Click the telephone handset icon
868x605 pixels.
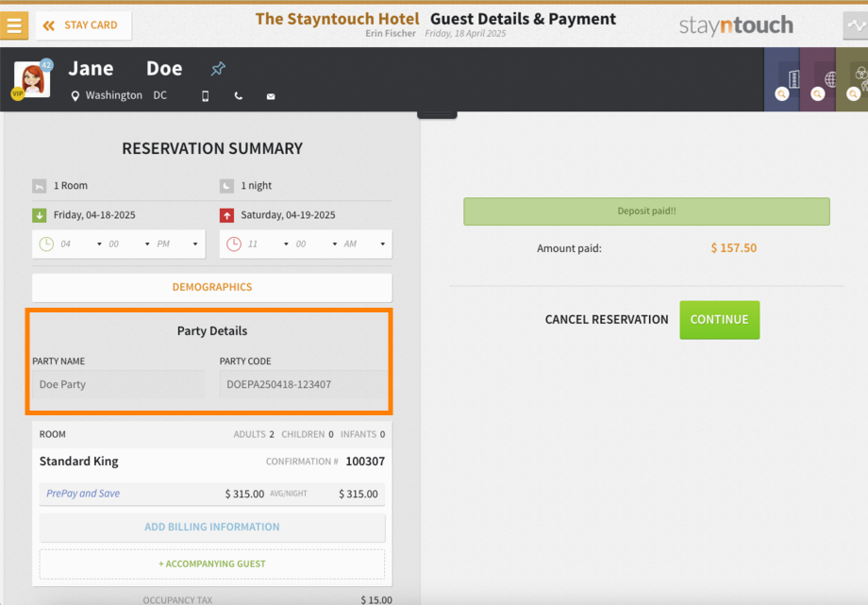click(238, 96)
